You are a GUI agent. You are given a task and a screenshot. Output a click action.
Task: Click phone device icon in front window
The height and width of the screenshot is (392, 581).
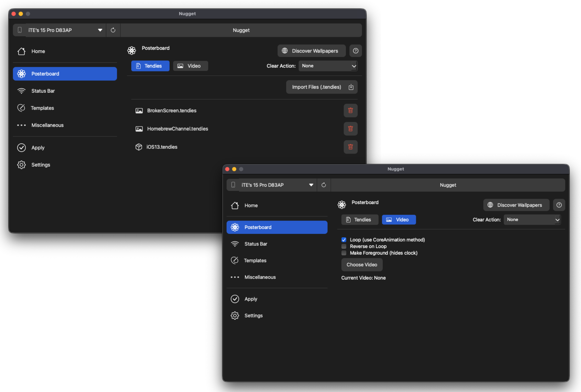click(x=233, y=185)
